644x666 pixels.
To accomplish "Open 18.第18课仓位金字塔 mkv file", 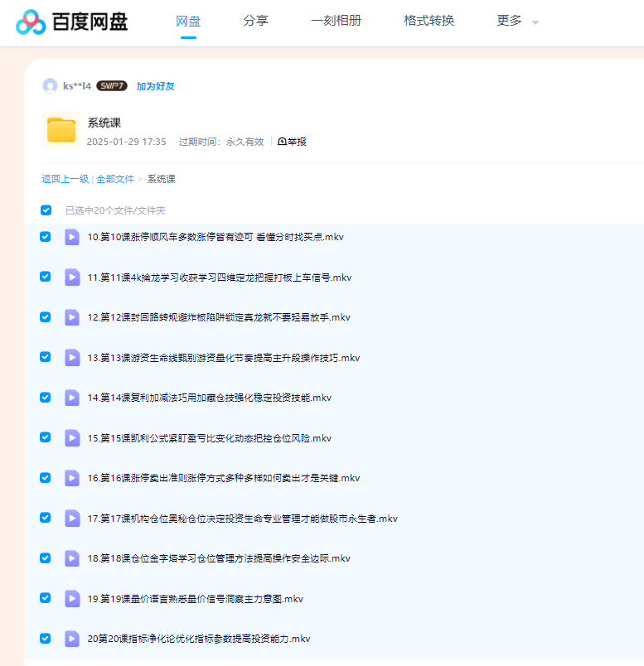I will pos(219,558).
